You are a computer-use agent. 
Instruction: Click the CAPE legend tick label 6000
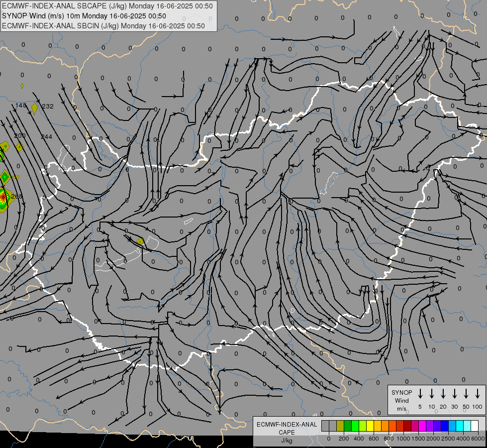(x=478, y=439)
